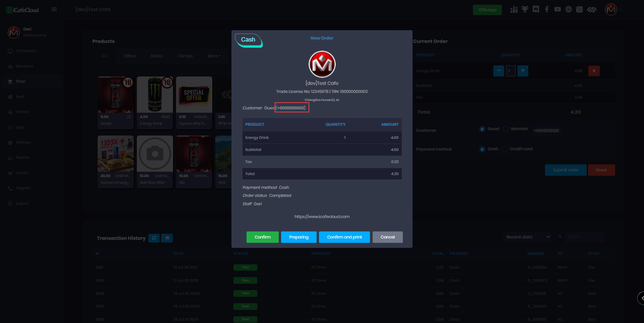Switch to the ALL products tab
644x323 pixels.
(x=104, y=56)
